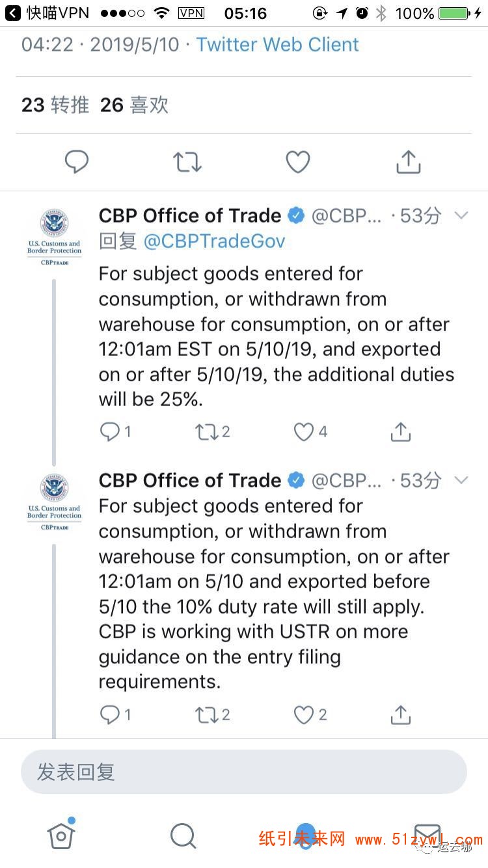
Task: Share the 10% duty rate tweet
Action: 401,715
